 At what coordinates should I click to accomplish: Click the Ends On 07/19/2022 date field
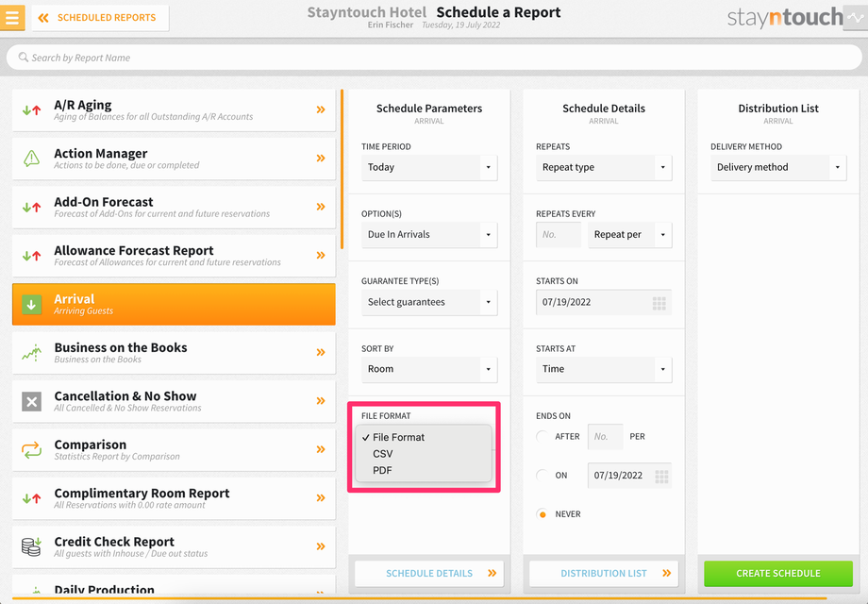630,476
